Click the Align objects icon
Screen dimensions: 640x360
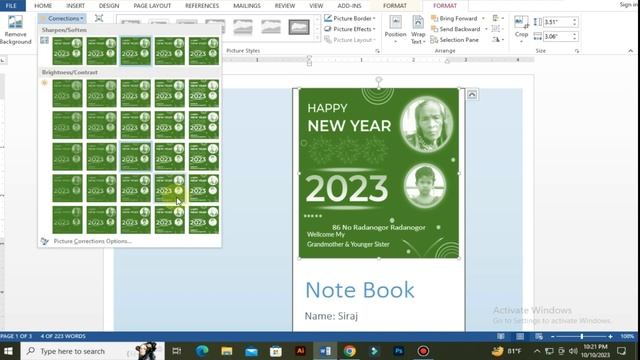(496, 18)
